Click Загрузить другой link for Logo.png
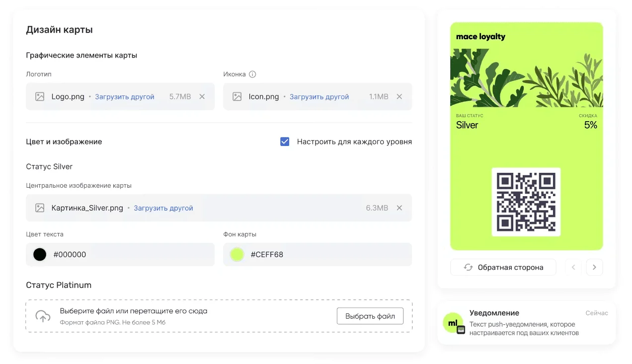The height and width of the screenshot is (364, 632). coord(125,97)
